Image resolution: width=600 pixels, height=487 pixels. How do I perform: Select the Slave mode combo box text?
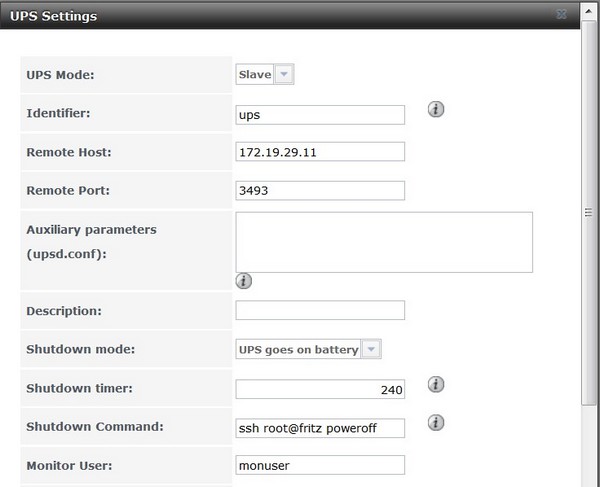[255, 74]
